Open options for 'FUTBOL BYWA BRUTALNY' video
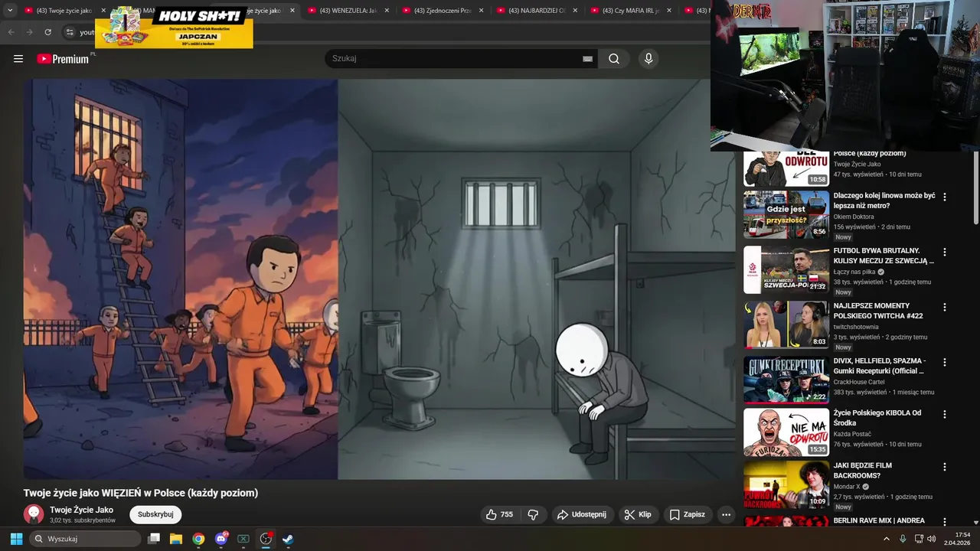Screen dimensions: 980x551 coord(945,252)
